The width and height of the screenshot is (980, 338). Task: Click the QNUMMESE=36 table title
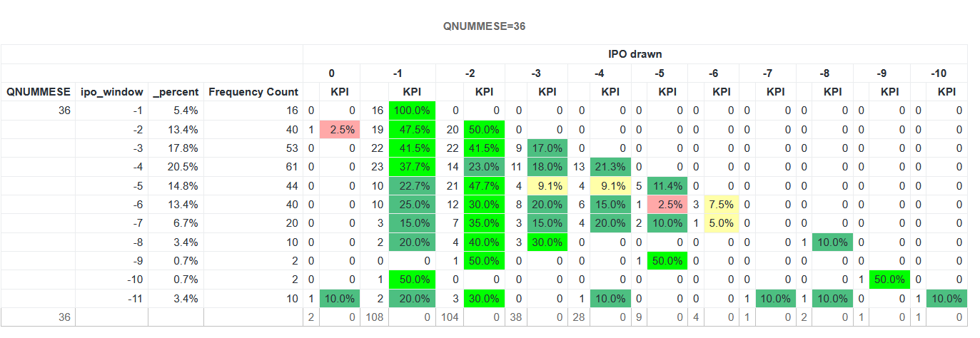click(x=485, y=26)
